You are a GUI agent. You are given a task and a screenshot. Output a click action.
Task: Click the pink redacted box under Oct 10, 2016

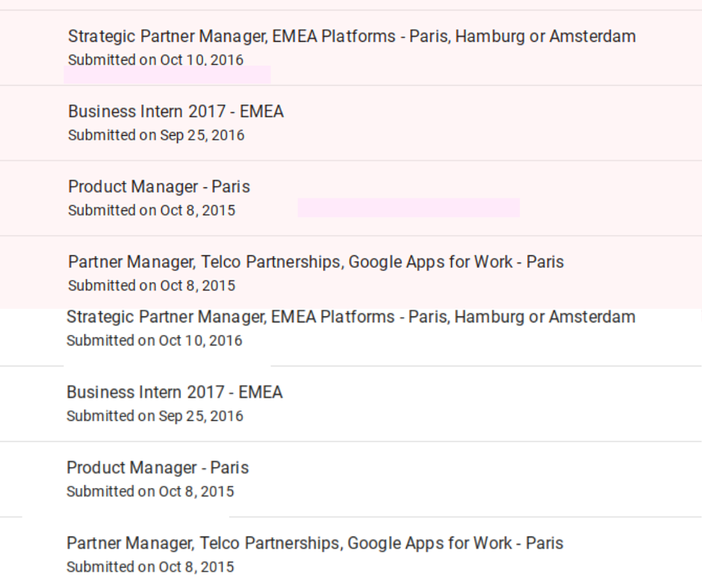click(x=167, y=75)
